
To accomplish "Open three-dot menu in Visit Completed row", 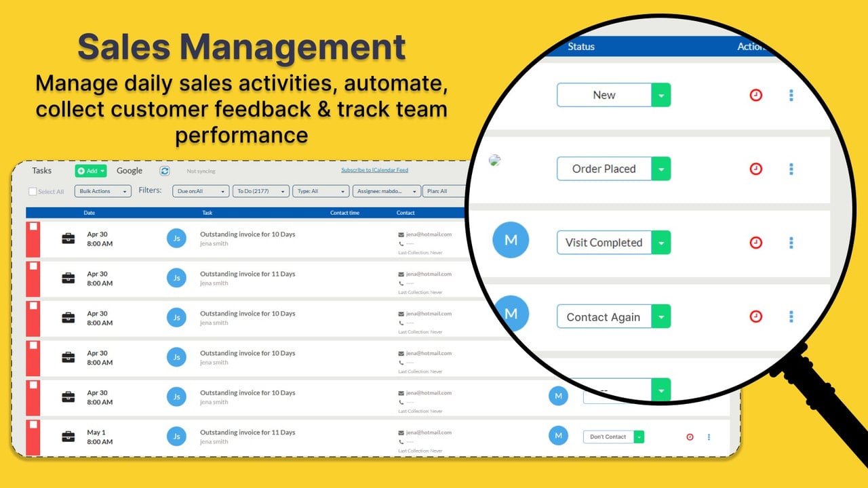I will [x=791, y=243].
